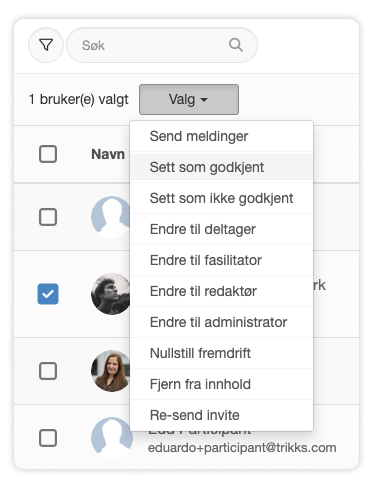Select the checkbox for Edu Participant row

pyautogui.click(x=48, y=438)
